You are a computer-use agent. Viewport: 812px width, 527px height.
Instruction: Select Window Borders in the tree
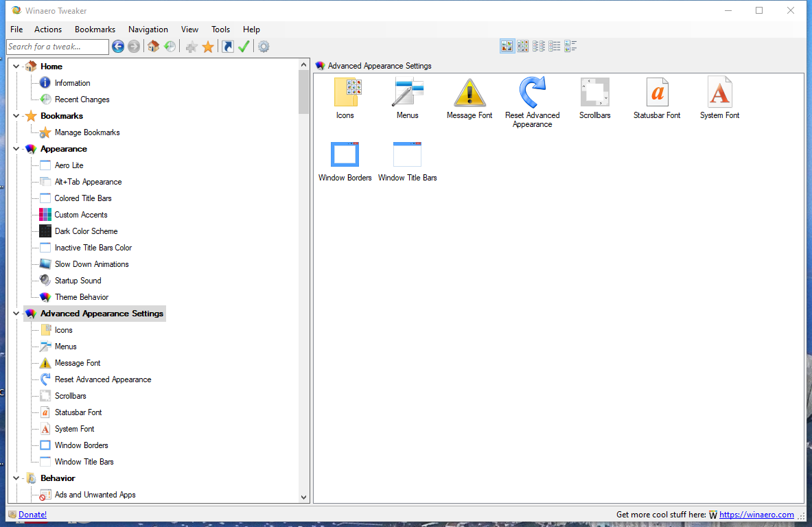point(81,446)
